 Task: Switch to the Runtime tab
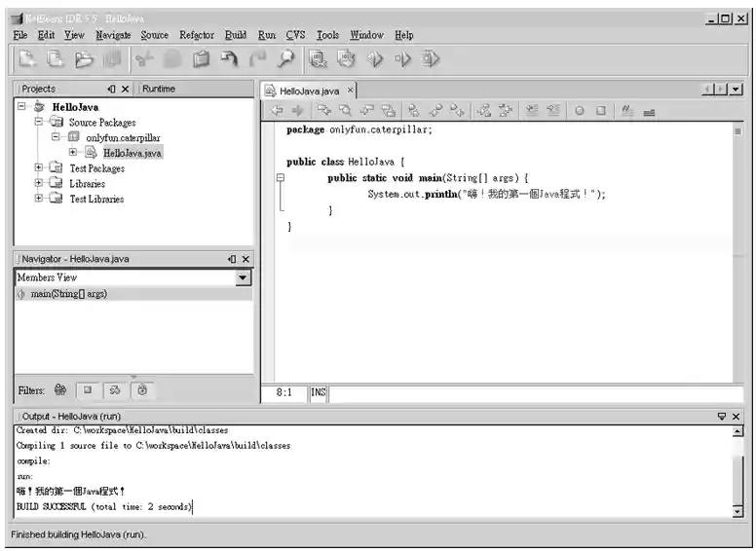[159, 89]
